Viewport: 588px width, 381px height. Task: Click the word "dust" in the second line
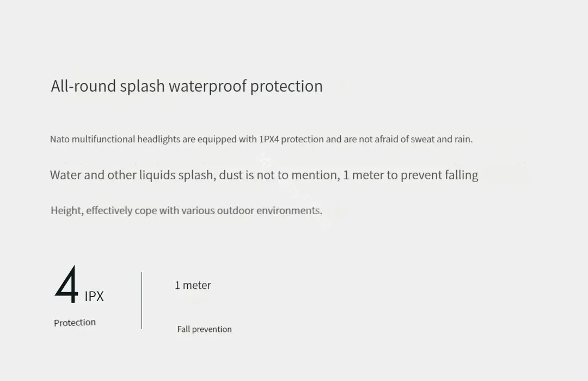tap(231, 175)
